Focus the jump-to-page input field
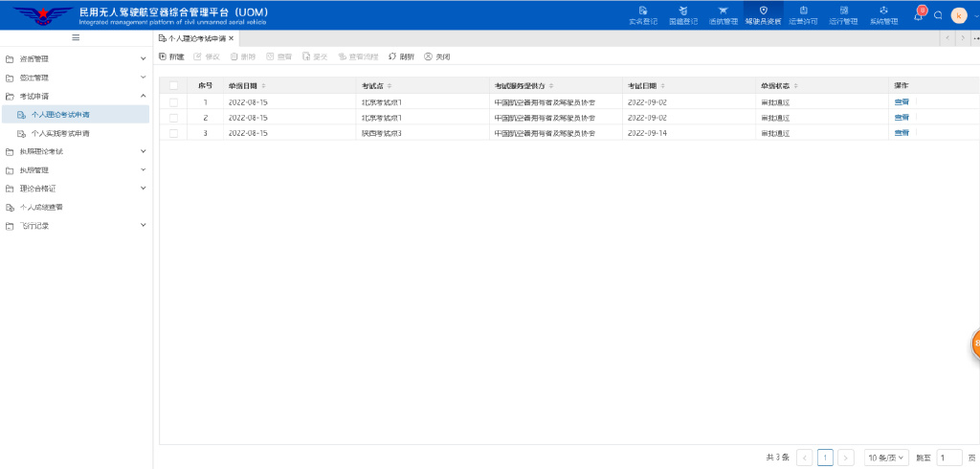This screenshot has height=469, width=980. (949, 458)
